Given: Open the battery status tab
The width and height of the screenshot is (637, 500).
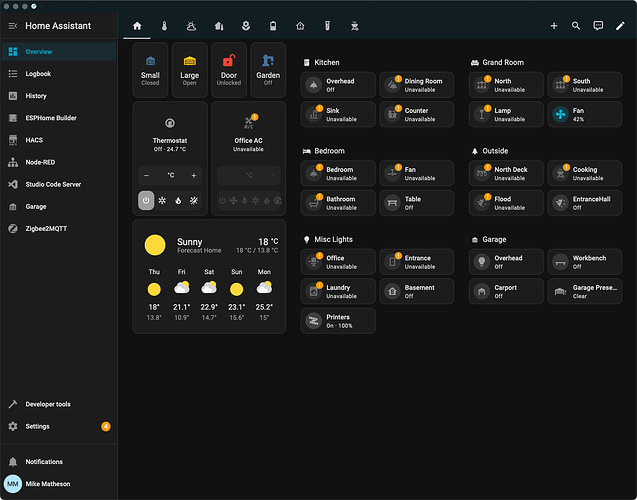Looking at the screenshot, I should click(273, 26).
